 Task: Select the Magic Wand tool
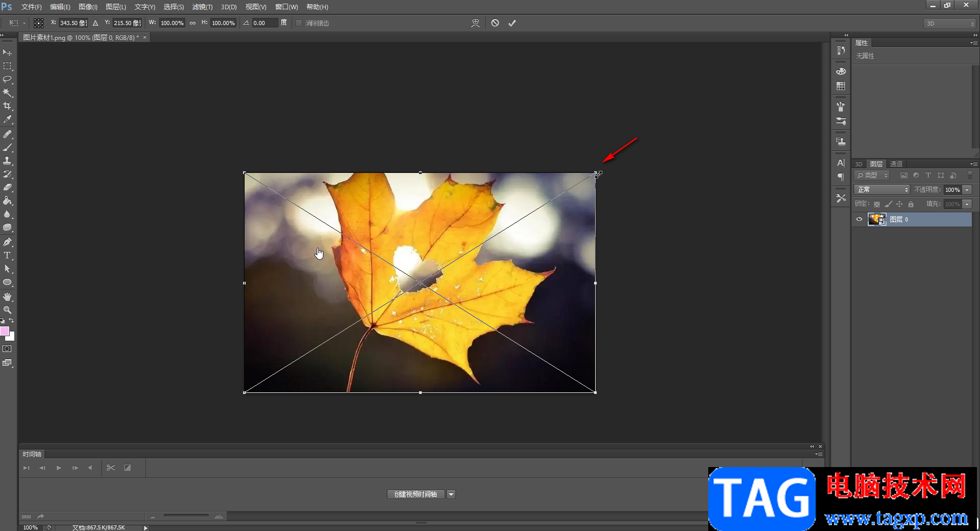(7, 93)
